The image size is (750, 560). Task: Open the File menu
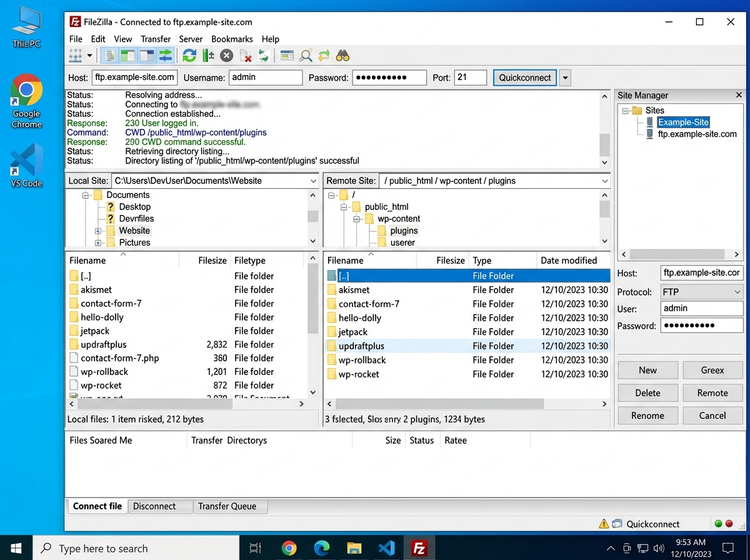coord(76,39)
